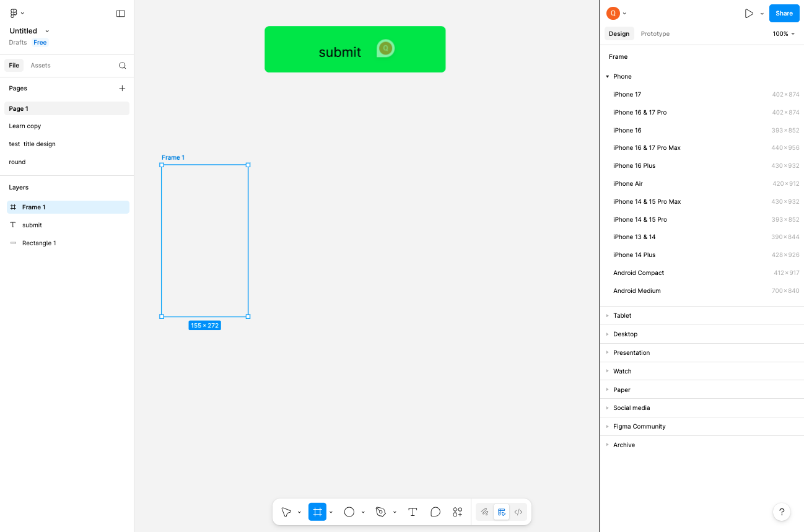Switch to the File tab
Screen dimensions: 804x532
[x=14, y=66]
